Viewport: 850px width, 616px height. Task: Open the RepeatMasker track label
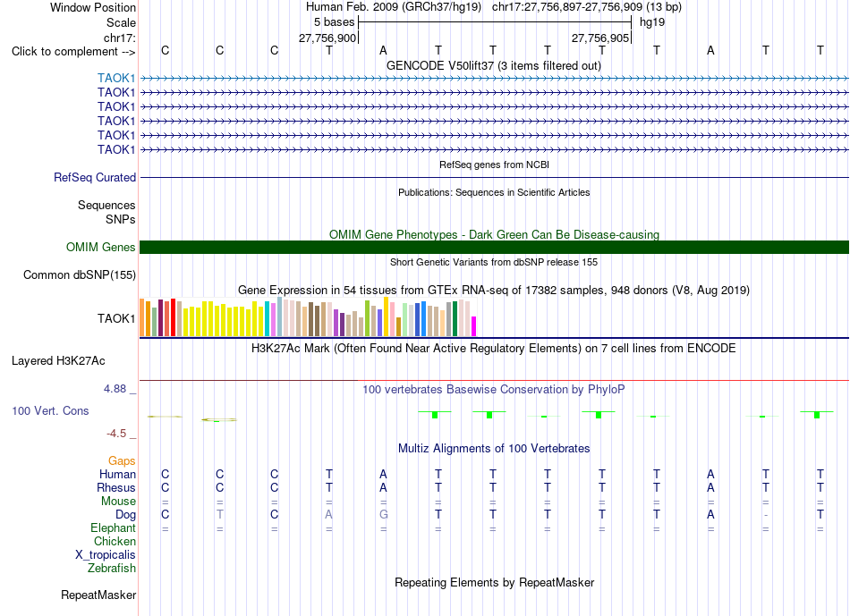[98, 595]
